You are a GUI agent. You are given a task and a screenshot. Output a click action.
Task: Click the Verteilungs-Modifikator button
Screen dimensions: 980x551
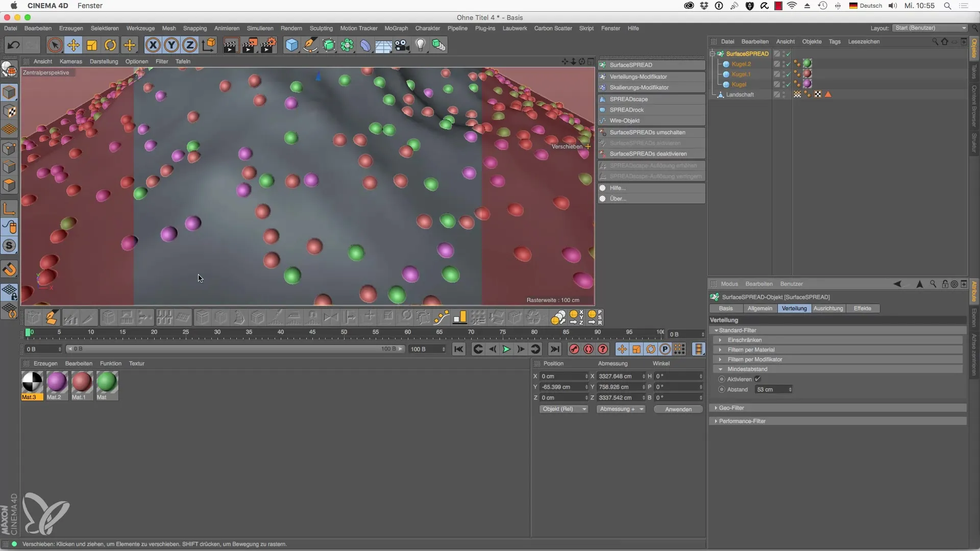pyautogui.click(x=651, y=77)
